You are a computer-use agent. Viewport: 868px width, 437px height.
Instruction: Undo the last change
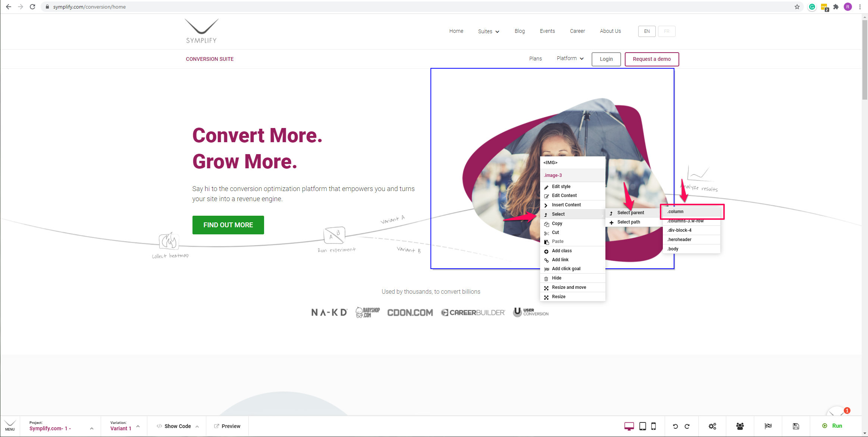[x=675, y=426]
